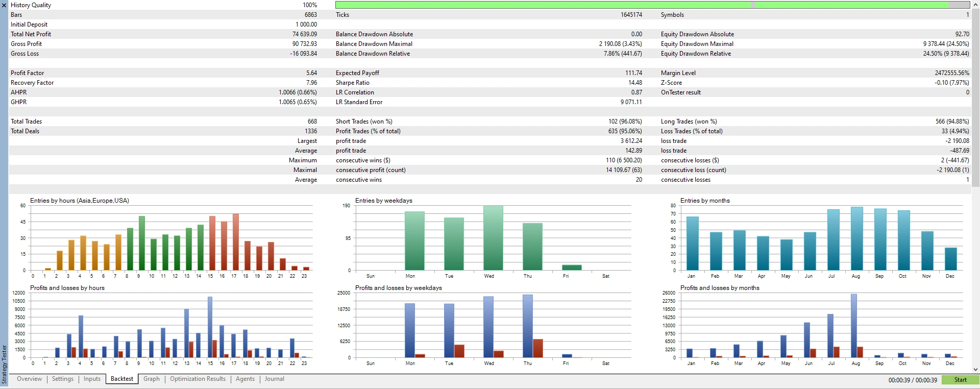This screenshot has height=389, width=980.
Task: Click the Entries by hours chart title
Action: 80,201
